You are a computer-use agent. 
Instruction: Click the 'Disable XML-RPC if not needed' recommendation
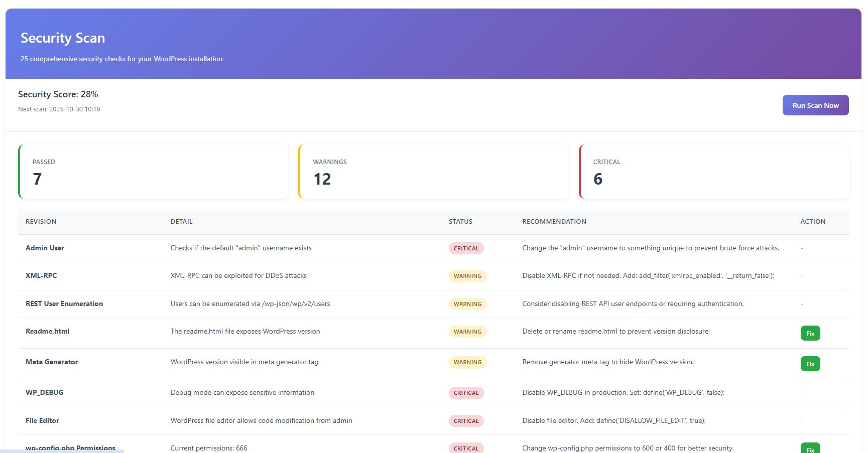pyautogui.click(x=648, y=275)
